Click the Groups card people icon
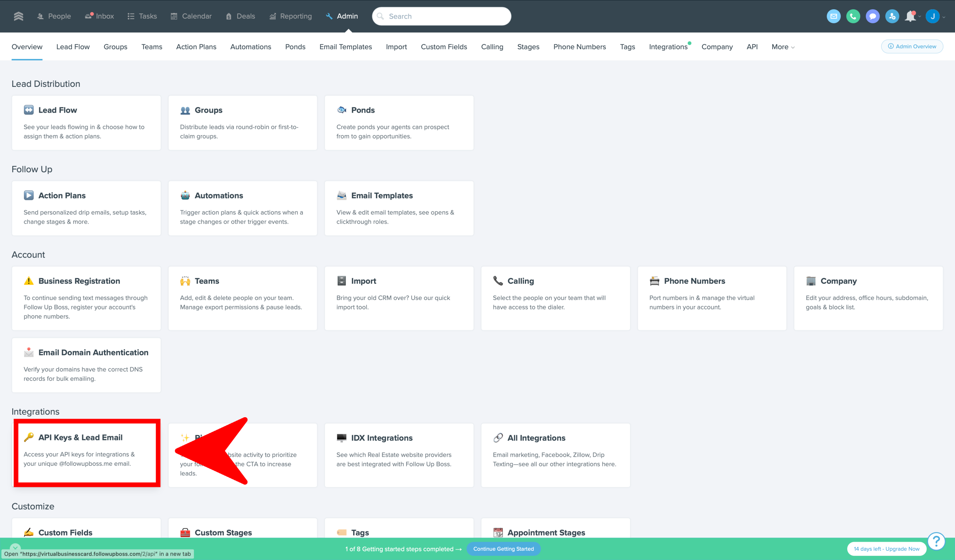Image resolution: width=955 pixels, height=560 pixels. tap(185, 110)
